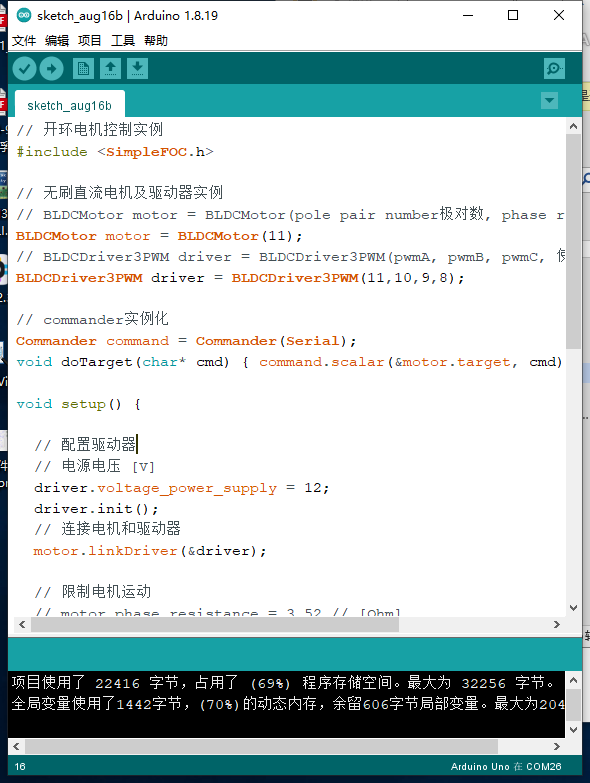Close the Arduino IDE window
Viewport: 590px width, 783px height.
coord(559,15)
